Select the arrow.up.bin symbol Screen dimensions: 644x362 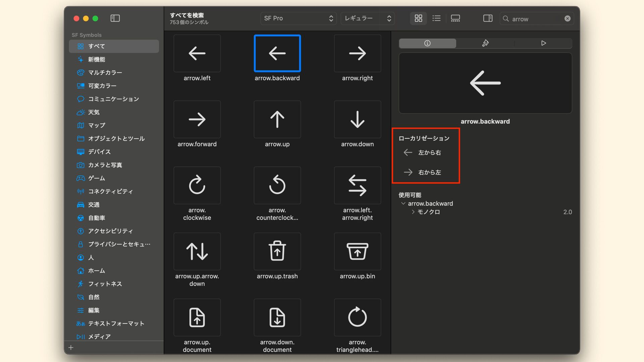tap(357, 251)
